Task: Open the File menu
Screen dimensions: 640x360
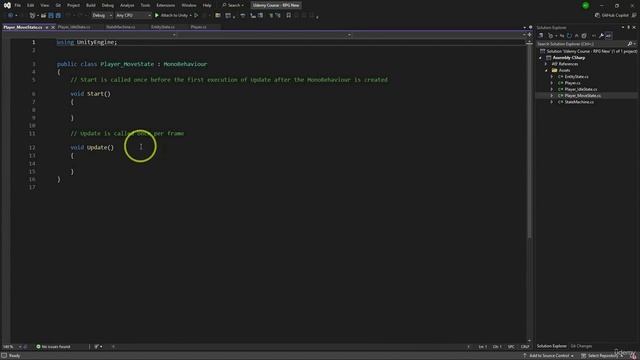Action: coord(18,5)
